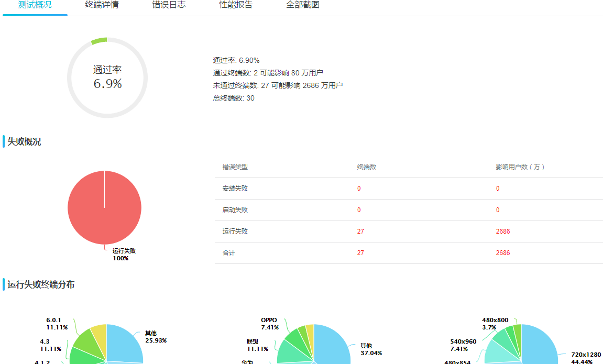Click the 2686 users value in 合计 row
The image size is (603, 364).
pyautogui.click(x=502, y=253)
